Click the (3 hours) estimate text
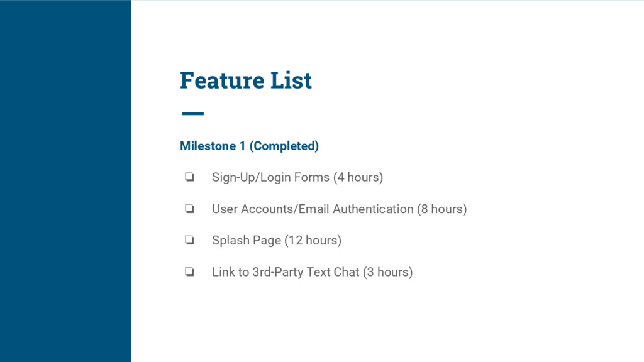This screenshot has height=362, width=644. 388,271
